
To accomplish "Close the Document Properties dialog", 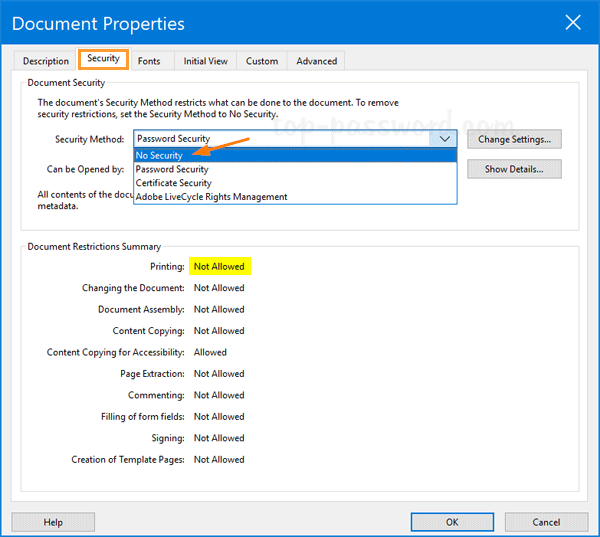I will [x=572, y=22].
